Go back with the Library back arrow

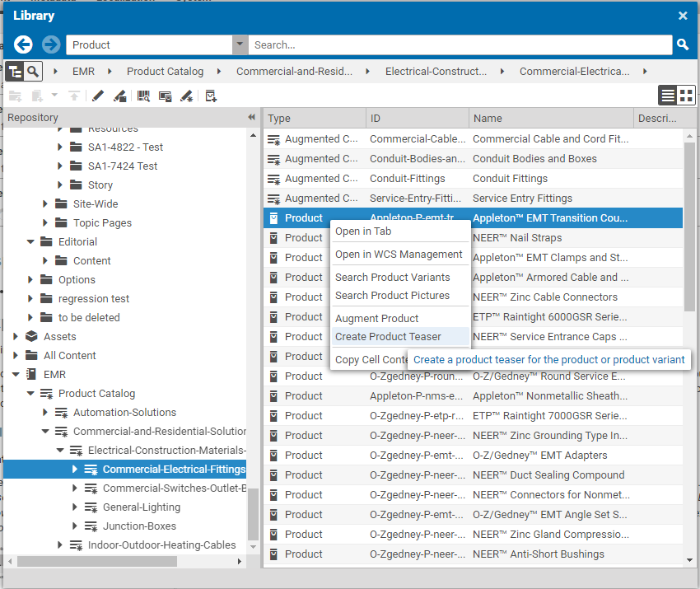pyautogui.click(x=23, y=44)
